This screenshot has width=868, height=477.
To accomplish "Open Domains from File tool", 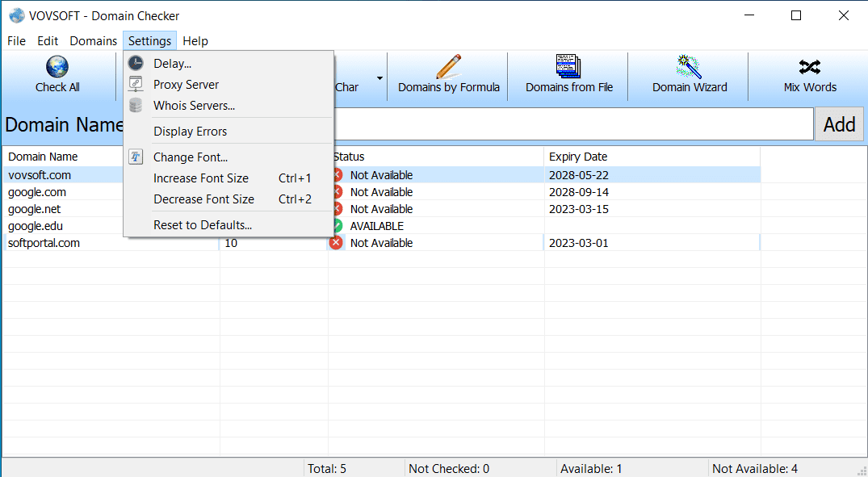I will [x=568, y=75].
